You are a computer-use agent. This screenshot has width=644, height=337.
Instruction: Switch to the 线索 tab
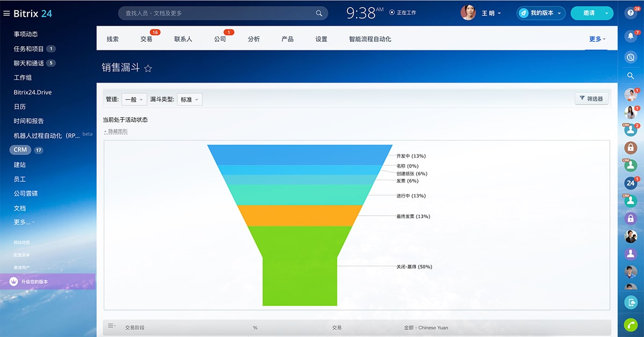[113, 39]
